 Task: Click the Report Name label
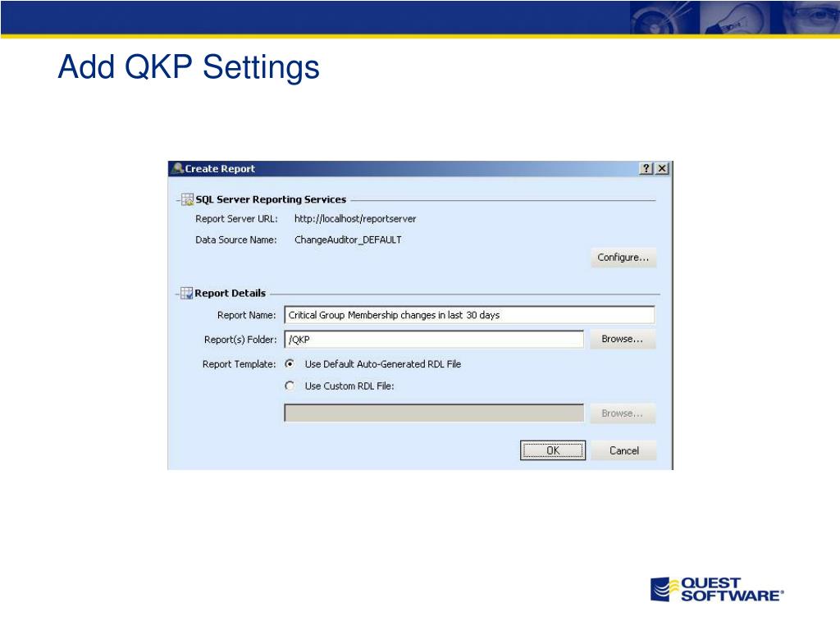click(x=246, y=315)
